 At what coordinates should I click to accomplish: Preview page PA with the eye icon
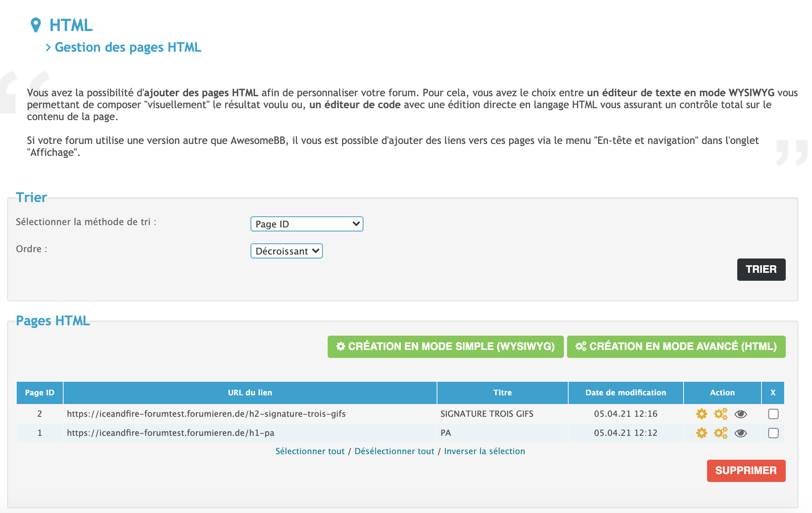click(x=740, y=433)
